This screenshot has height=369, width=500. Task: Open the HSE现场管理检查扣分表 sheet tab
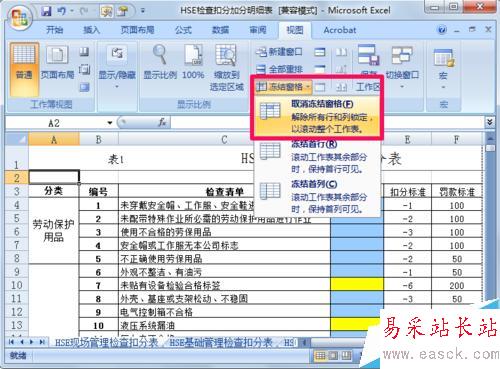point(106,342)
